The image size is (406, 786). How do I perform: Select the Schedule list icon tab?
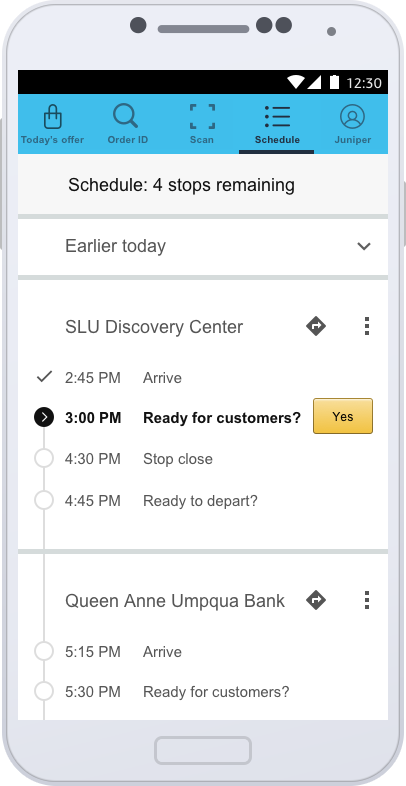(277, 116)
